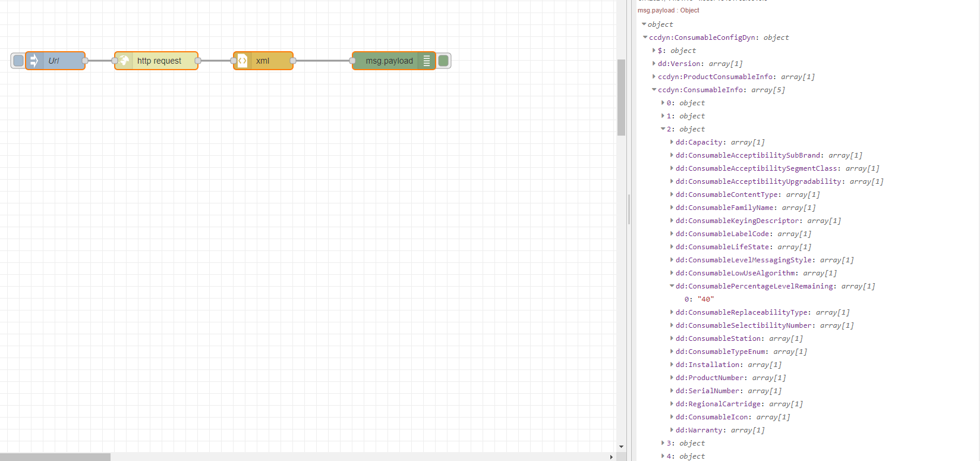Select the xml node
The image size is (980, 461).
263,61
